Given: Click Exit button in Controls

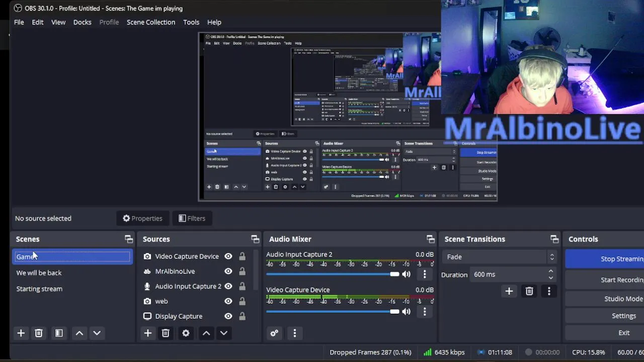Looking at the screenshot, I should pyautogui.click(x=605, y=333).
